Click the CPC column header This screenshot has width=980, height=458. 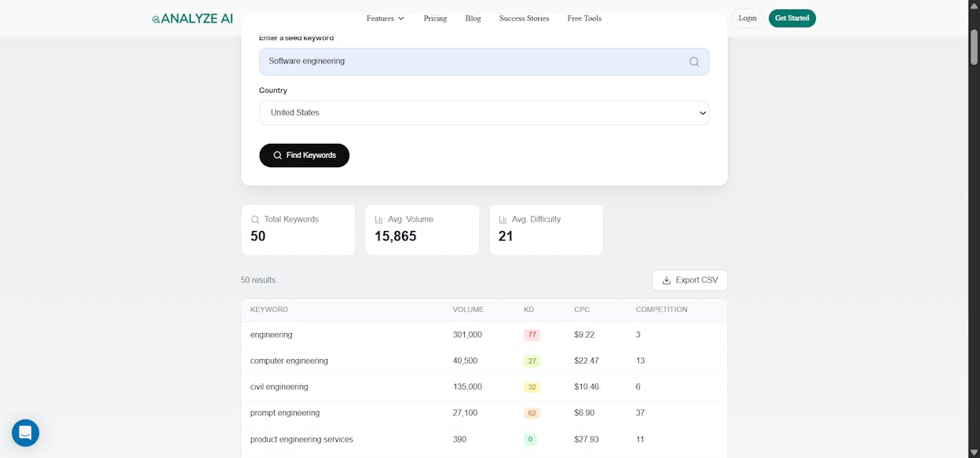581,310
